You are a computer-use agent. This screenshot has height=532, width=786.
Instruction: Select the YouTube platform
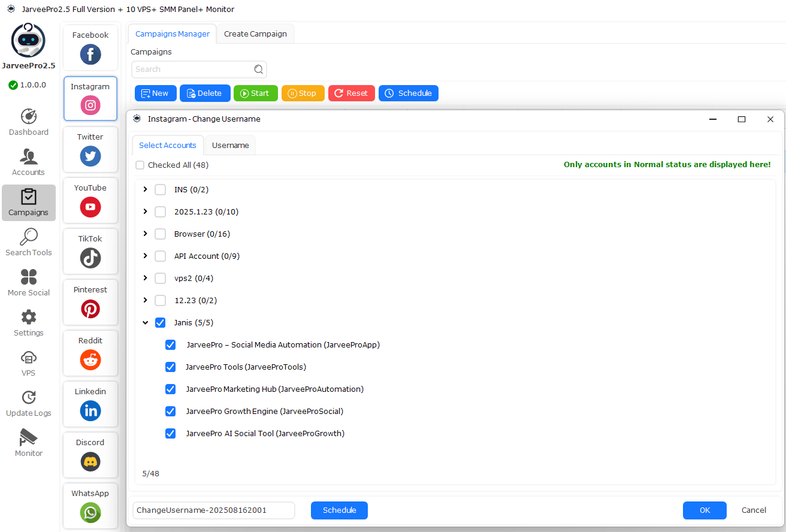click(x=90, y=201)
